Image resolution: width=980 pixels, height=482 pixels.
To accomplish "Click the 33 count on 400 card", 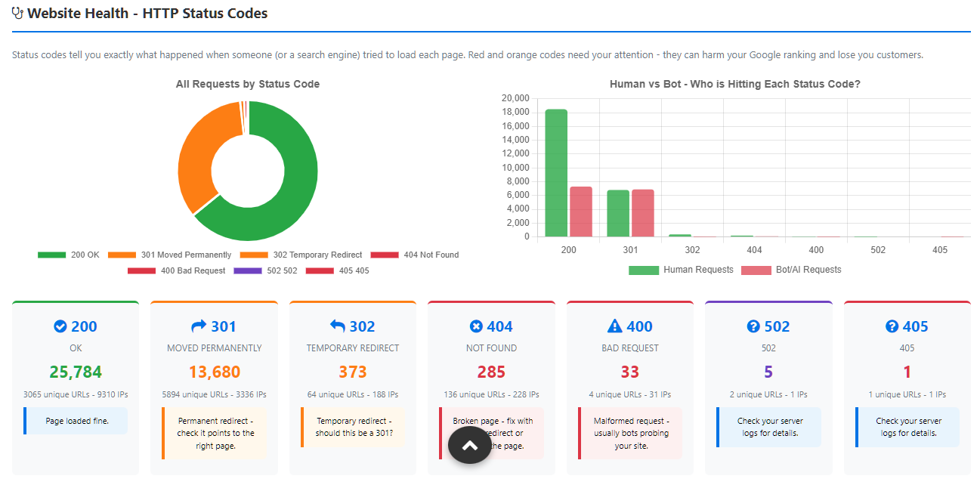I will pyautogui.click(x=630, y=372).
